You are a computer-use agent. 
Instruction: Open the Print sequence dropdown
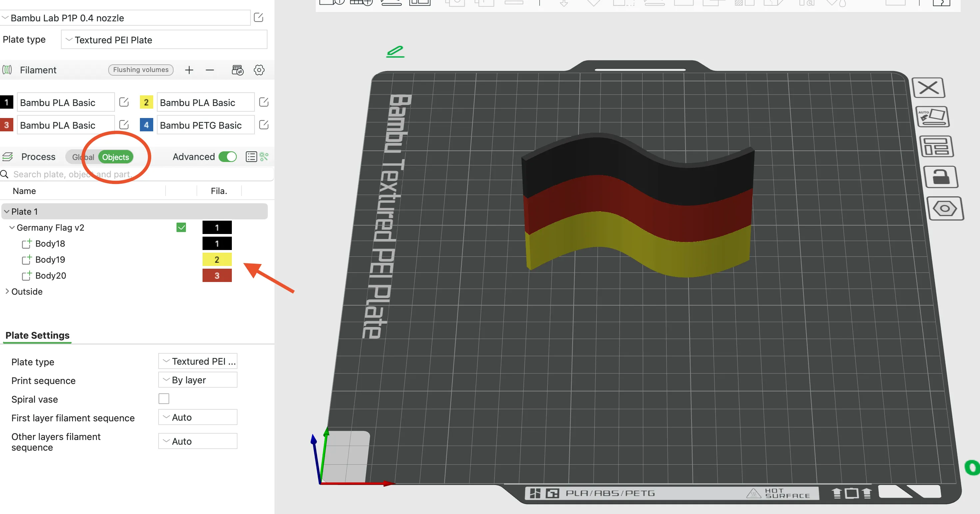tap(198, 380)
